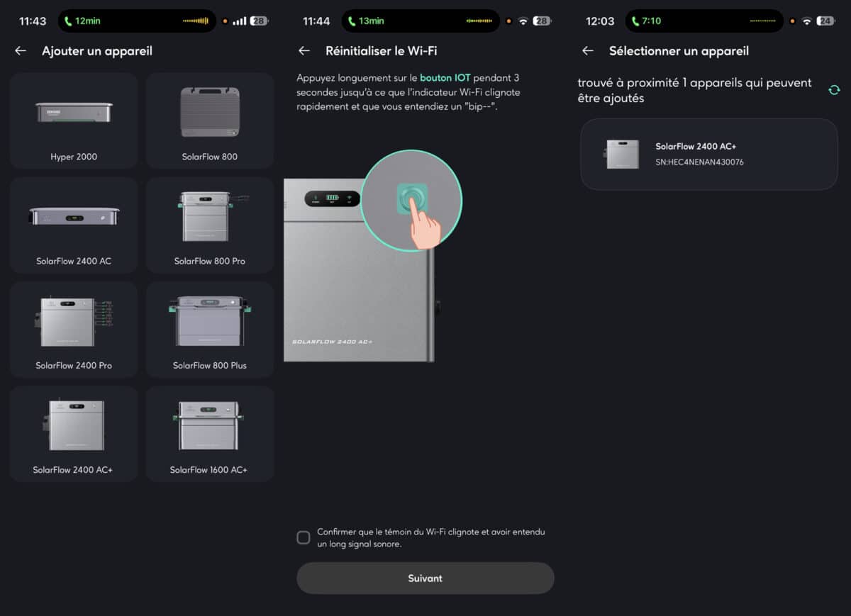Select device SN:HEC4NENAN430076 from the list

[x=708, y=155]
